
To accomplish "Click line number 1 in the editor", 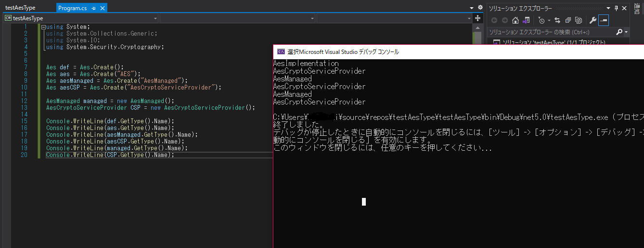I will point(26,27).
